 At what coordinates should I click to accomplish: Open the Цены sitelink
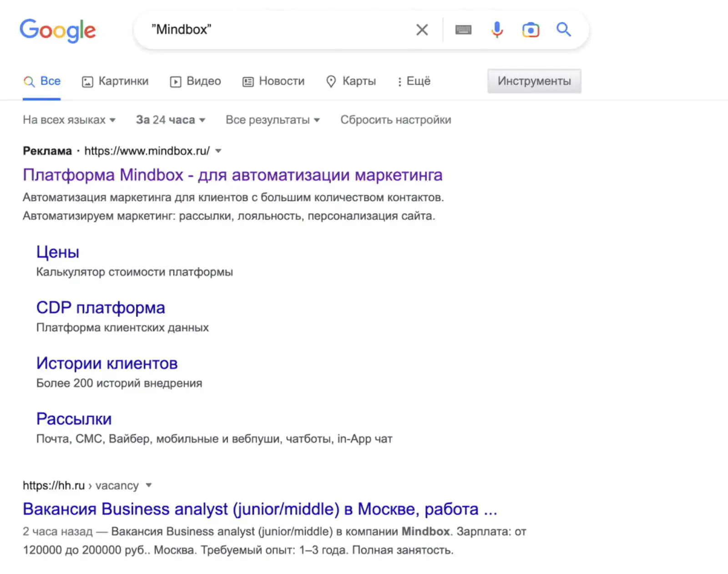(58, 252)
